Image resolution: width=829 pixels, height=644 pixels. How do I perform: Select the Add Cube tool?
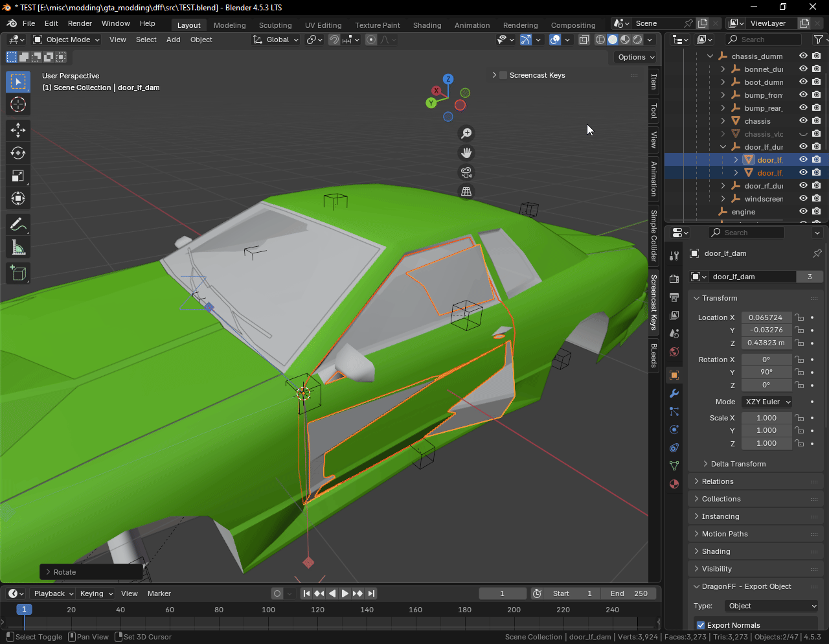coord(18,273)
